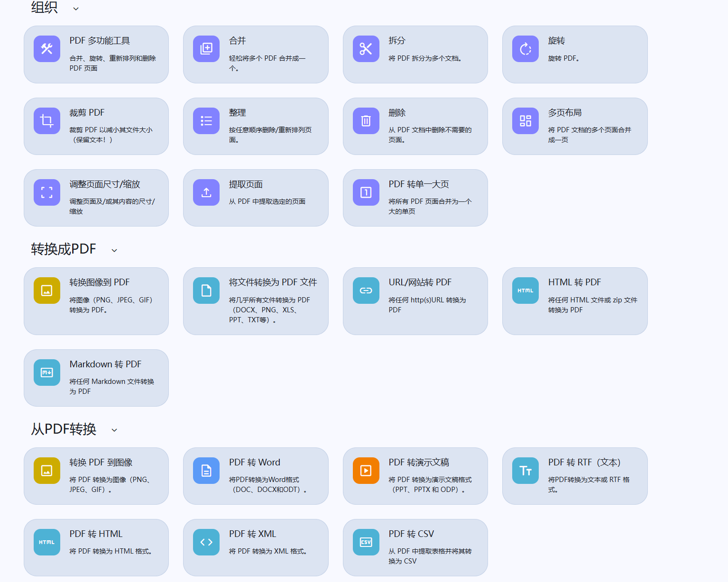Screen dimensions: 728x582
Task: Click the 拆分 scissors icon
Action: point(366,49)
